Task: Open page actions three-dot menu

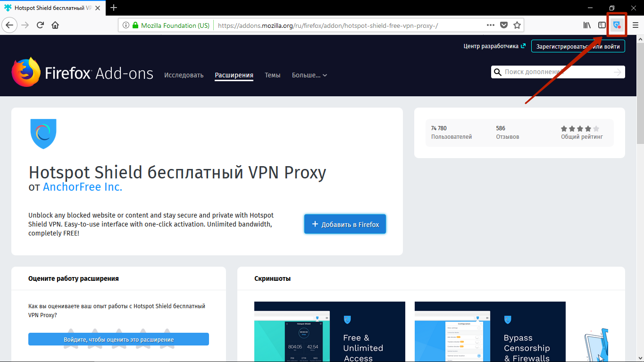Action: 491,25
